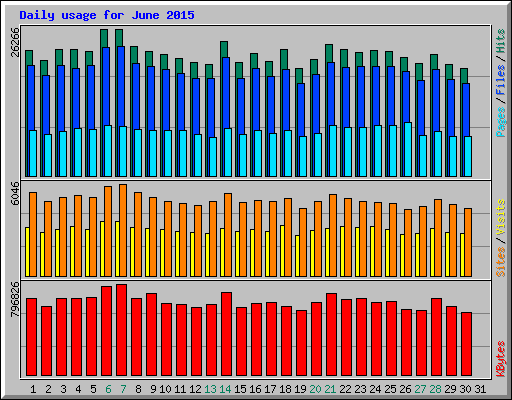
Task: Click the red "KBytes" legend label
Action: coord(501,359)
